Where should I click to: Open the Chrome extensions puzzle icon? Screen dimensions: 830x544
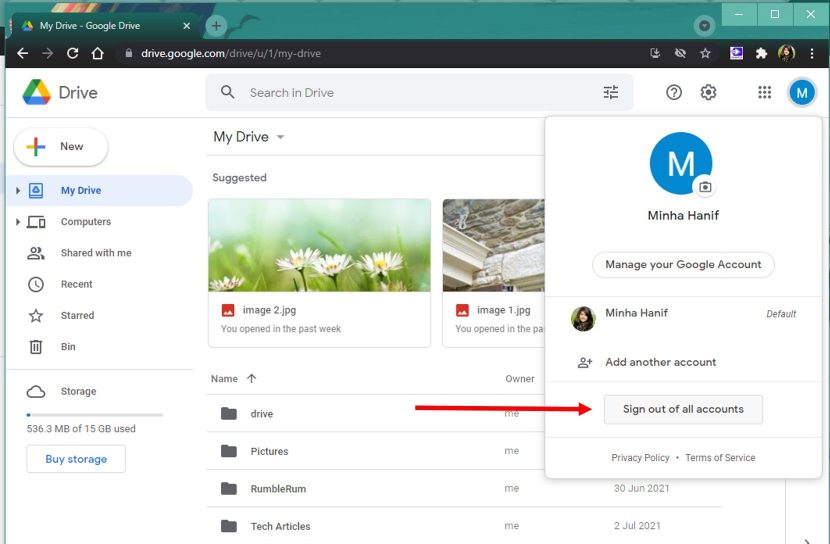(x=761, y=53)
